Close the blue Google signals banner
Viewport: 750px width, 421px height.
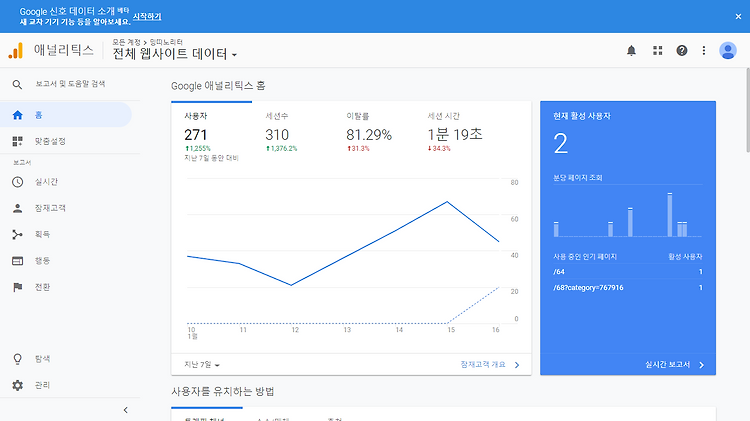(x=738, y=16)
